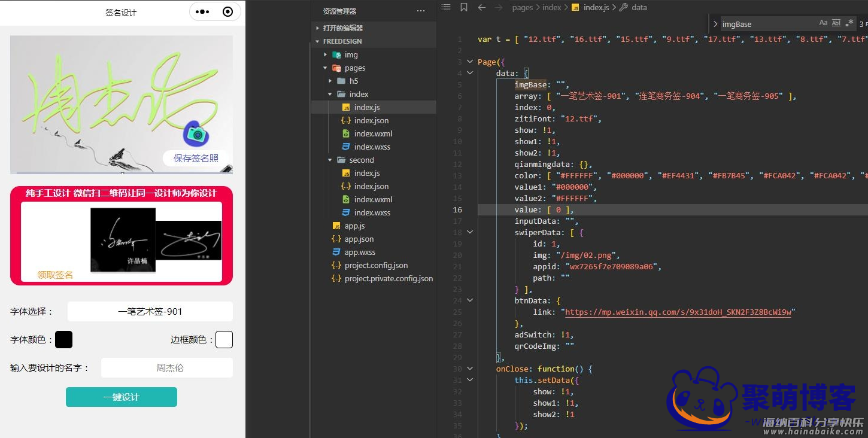This screenshot has width=868, height=438.
Task: Click the bookmark icon in editor toolbar
Action: tap(464, 7)
